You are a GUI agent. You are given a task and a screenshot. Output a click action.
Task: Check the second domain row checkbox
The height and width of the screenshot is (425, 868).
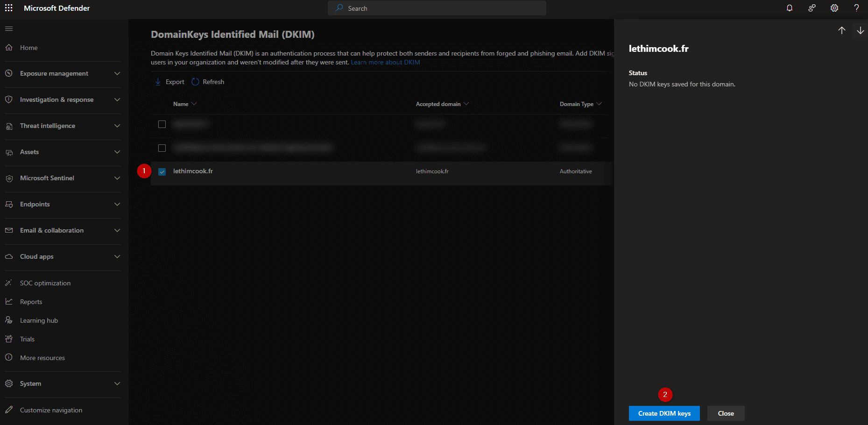[x=162, y=148]
